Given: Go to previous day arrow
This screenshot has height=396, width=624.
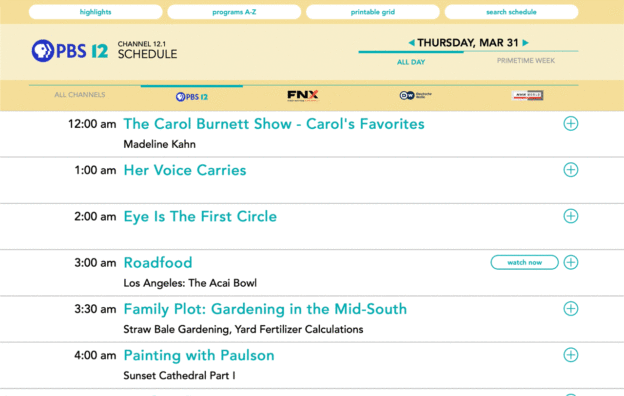Looking at the screenshot, I should [x=411, y=43].
